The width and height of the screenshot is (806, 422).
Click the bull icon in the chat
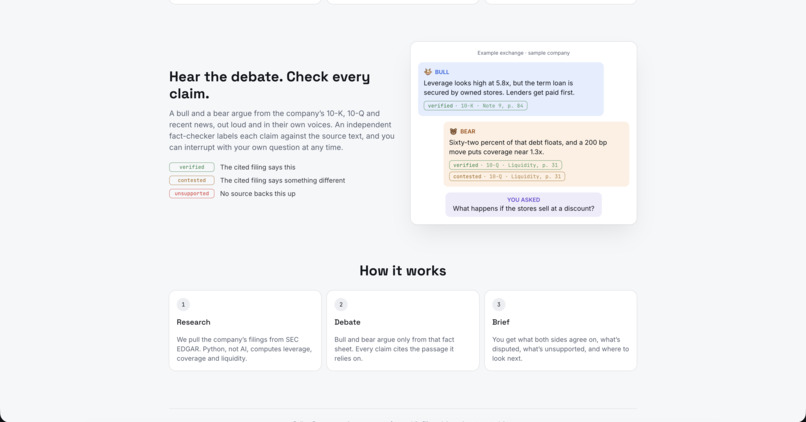pyautogui.click(x=428, y=72)
